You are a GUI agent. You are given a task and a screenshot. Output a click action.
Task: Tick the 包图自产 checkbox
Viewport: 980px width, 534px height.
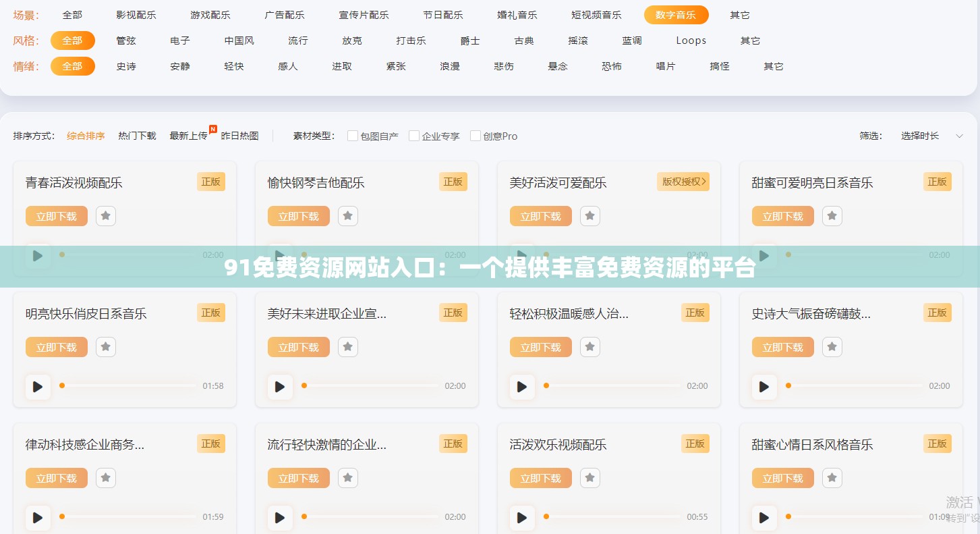[353, 136]
